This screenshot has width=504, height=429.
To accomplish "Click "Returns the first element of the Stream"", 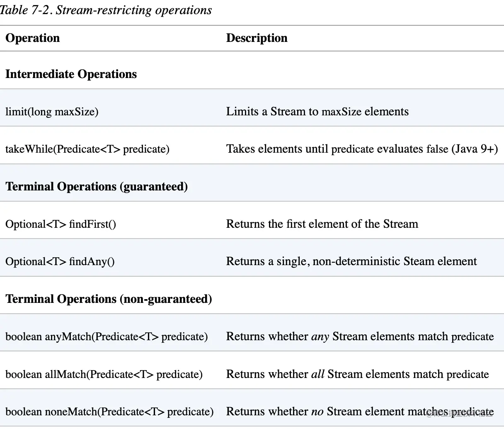I will [x=322, y=224].
